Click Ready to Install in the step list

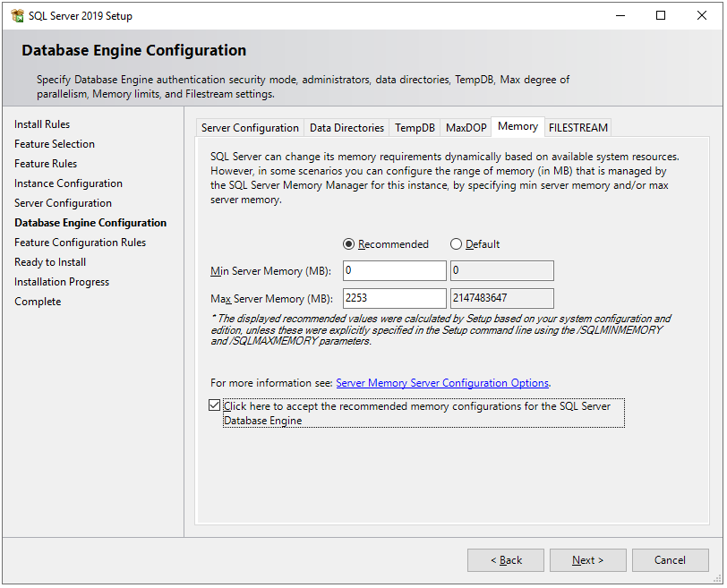[x=50, y=262]
